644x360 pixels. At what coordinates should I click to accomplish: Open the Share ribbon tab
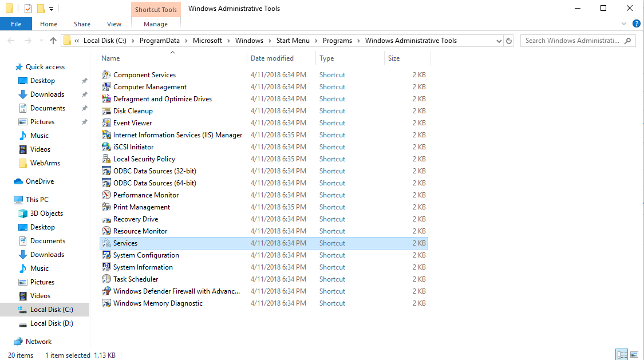pyautogui.click(x=82, y=24)
